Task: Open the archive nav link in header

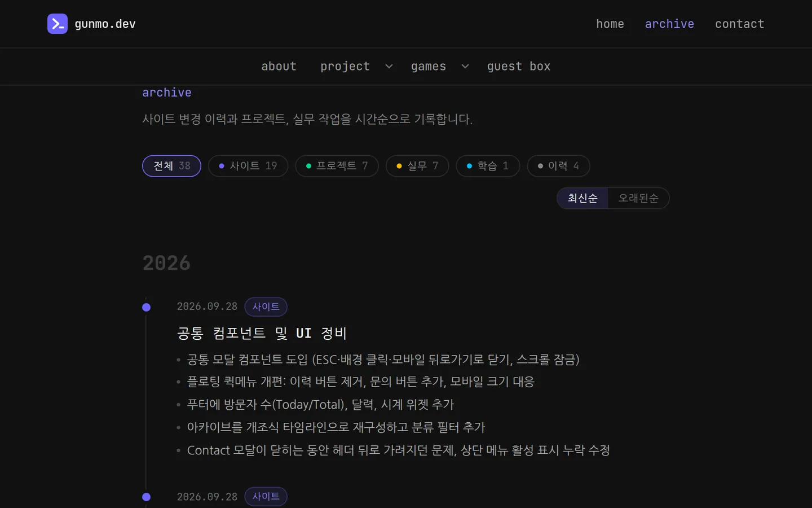Action: tap(669, 24)
